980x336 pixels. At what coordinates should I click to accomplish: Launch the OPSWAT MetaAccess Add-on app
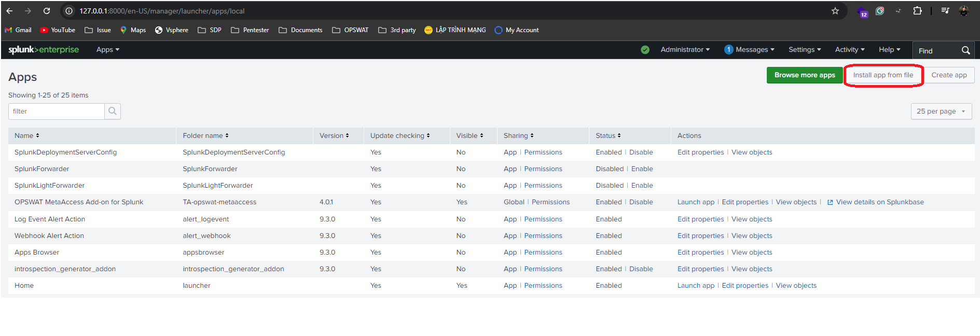pyautogui.click(x=696, y=202)
